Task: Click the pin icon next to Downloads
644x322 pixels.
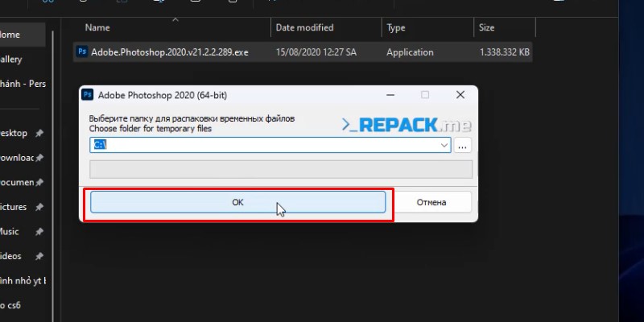Action: 39,158
